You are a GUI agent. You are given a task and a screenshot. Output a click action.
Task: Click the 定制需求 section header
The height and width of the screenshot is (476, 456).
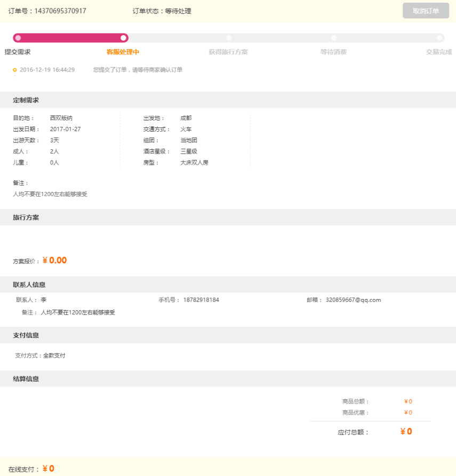click(26, 100)
